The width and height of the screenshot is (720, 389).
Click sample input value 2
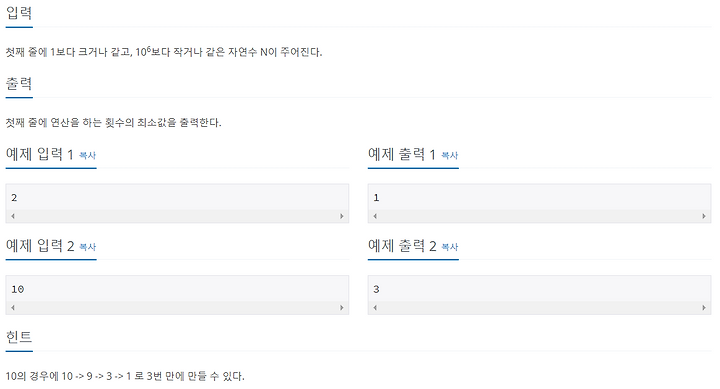14,198
